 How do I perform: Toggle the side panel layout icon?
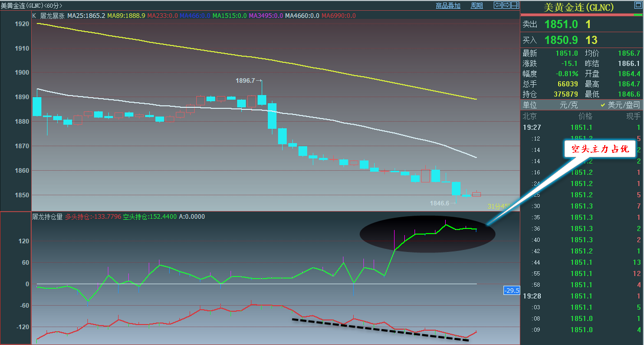click(515, 6)
